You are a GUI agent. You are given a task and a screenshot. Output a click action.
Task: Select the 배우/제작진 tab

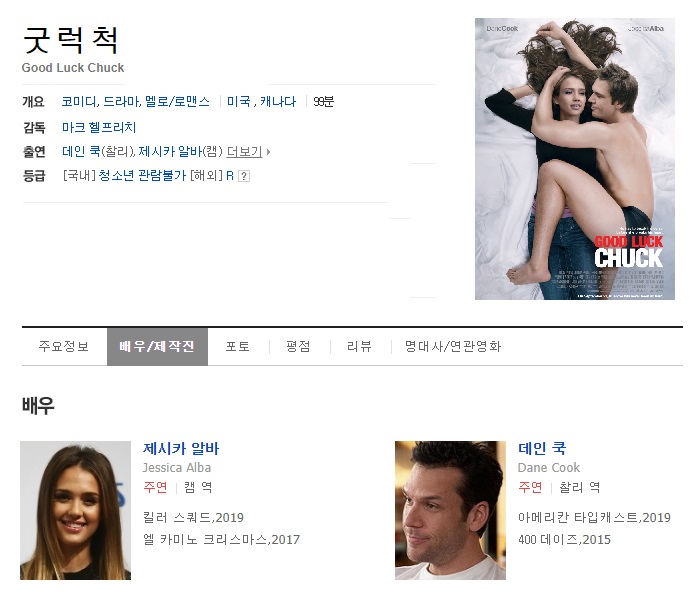[x=157, y=347]
